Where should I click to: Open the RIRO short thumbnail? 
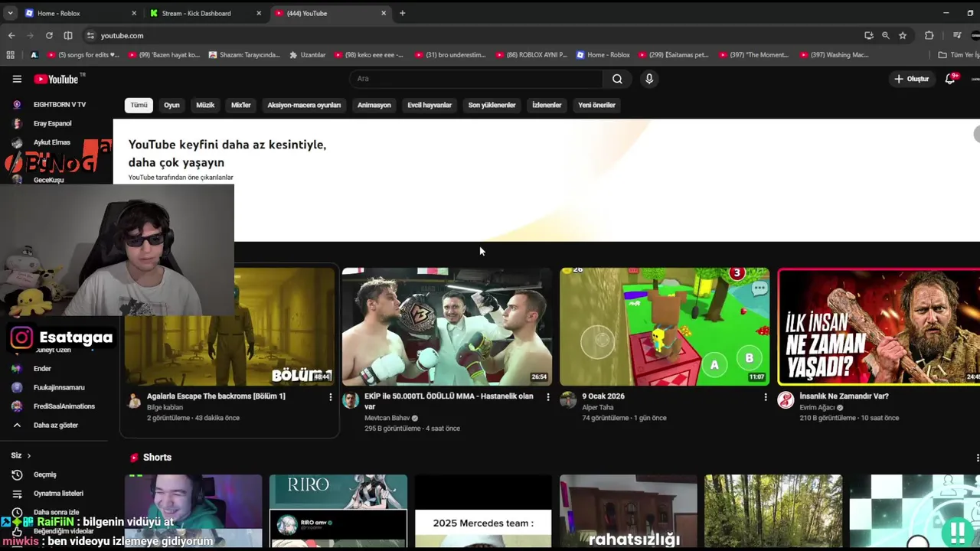338,511
